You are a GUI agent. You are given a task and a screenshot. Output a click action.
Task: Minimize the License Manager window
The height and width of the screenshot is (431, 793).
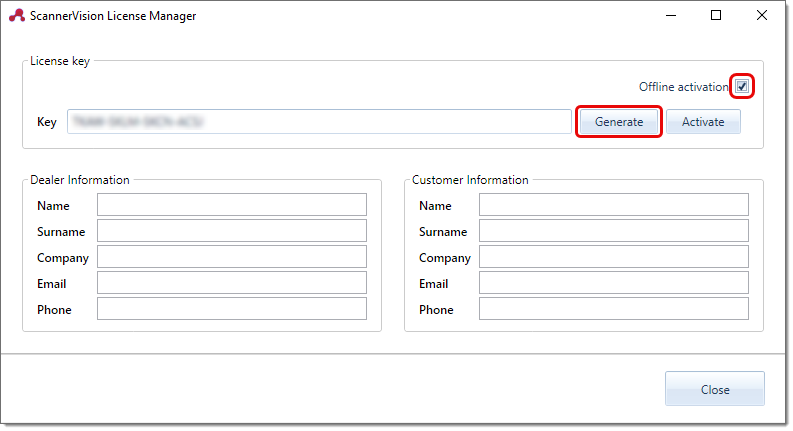point(670,16)
